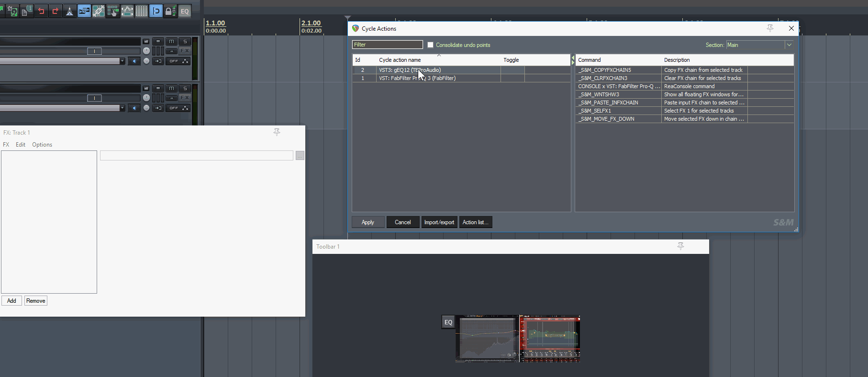The width and height of the screenshot is (868, 377).
Task: Open the Section dropdown showing Main
Action: point(789,45)
